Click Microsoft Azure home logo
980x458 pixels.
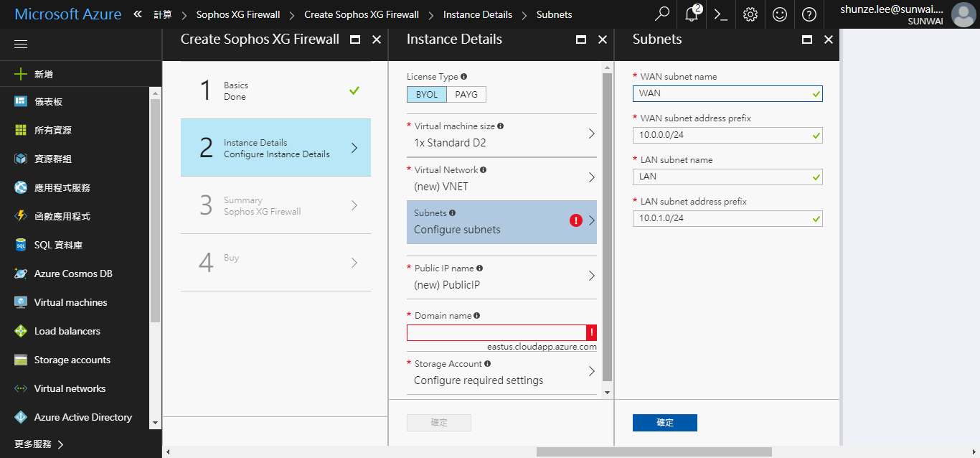coord(68,14)
